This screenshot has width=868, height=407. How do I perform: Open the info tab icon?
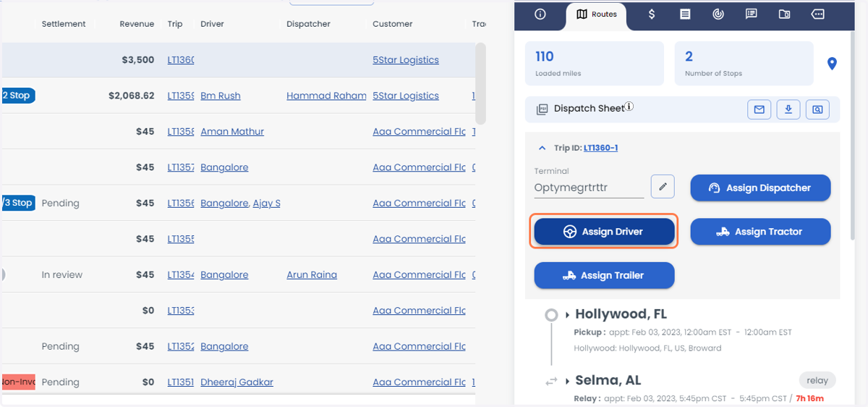click(x=540, y=14)
